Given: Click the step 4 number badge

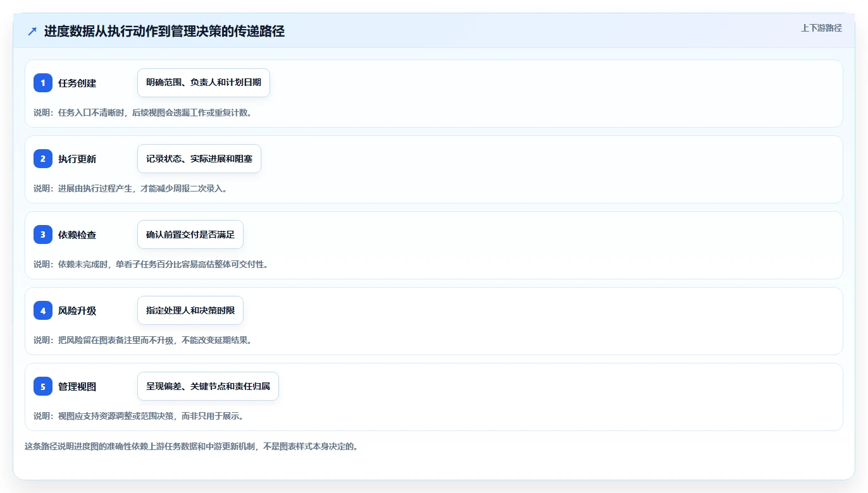Looking at the screenshot, I should [x=43, y=310].
